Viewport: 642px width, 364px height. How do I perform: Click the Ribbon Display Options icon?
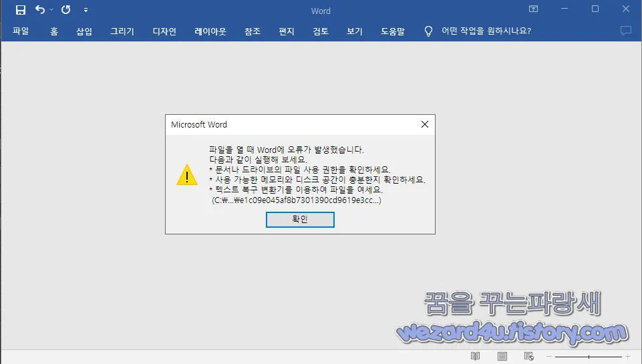[x=533, y=9]
